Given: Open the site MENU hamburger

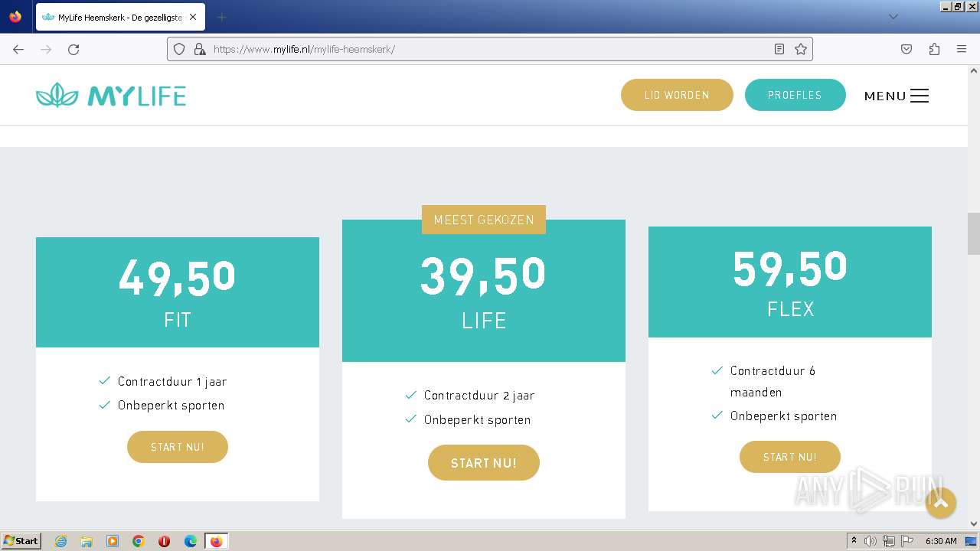Looking at the screenshot, I should (897, 96).
